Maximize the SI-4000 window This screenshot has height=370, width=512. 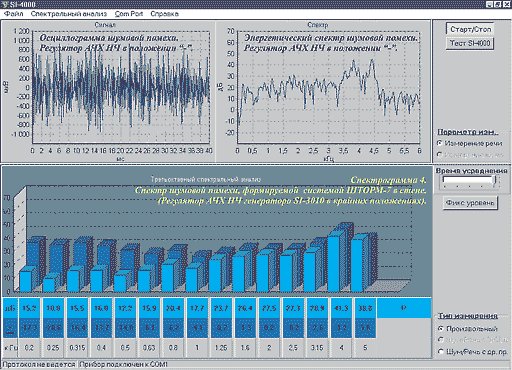pos(497,4)
